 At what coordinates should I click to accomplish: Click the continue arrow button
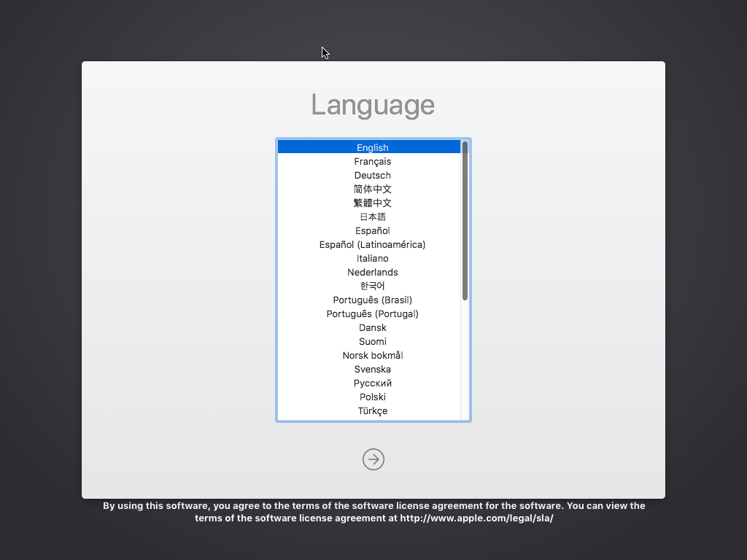point(373,459)
